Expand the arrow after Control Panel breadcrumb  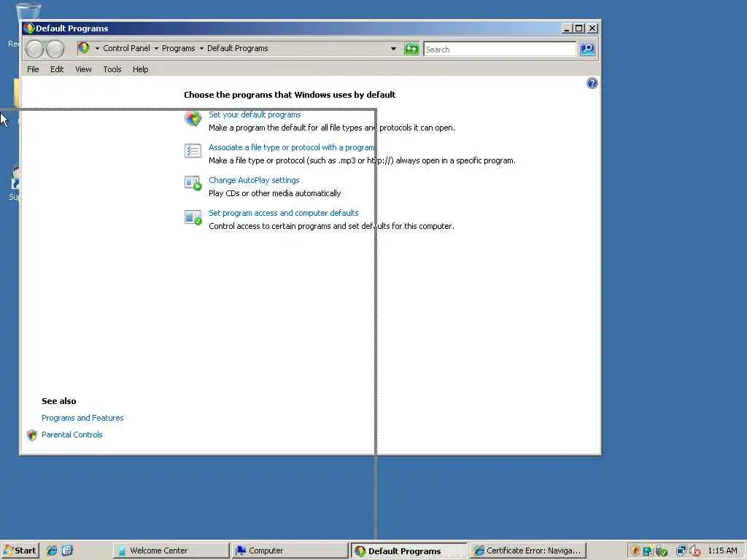pos(156,49)
